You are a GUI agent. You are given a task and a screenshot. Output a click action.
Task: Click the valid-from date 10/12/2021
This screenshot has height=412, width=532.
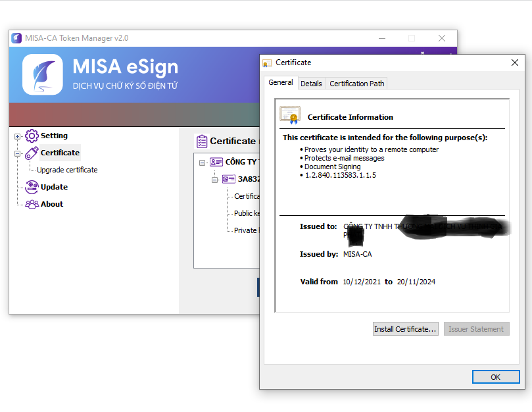(362, 282)
